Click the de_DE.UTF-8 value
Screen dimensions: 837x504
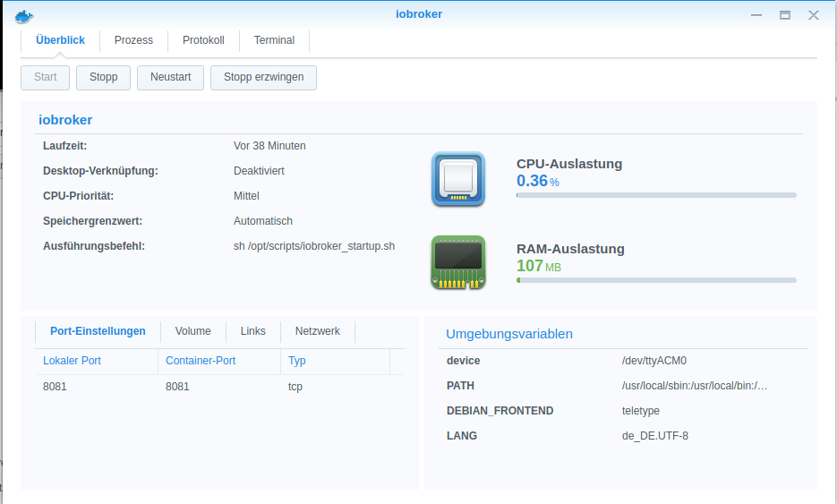click(x=655, y=436)
